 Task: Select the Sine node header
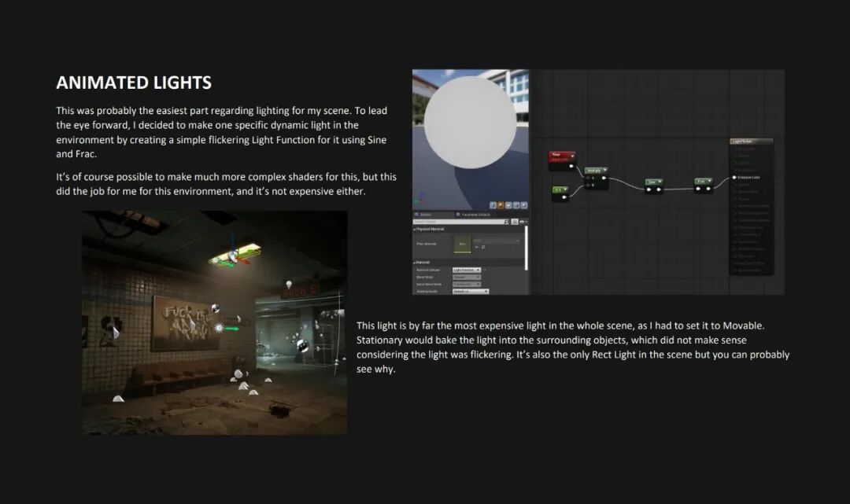click(654, 182)
